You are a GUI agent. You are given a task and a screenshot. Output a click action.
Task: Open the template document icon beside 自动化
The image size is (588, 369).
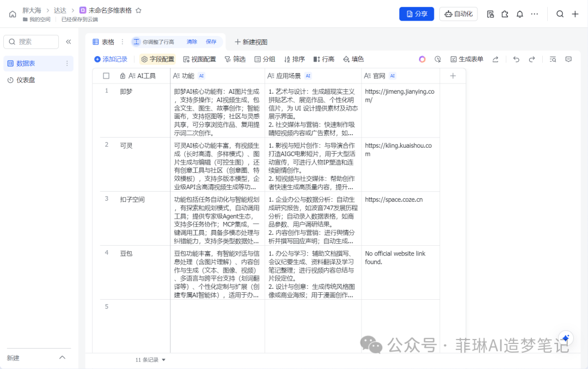coord(490,14)
